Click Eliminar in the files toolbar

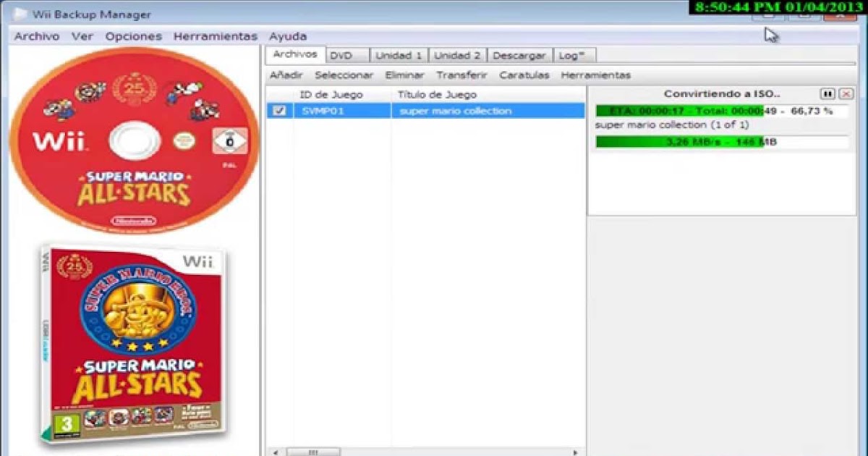point(405,75)
